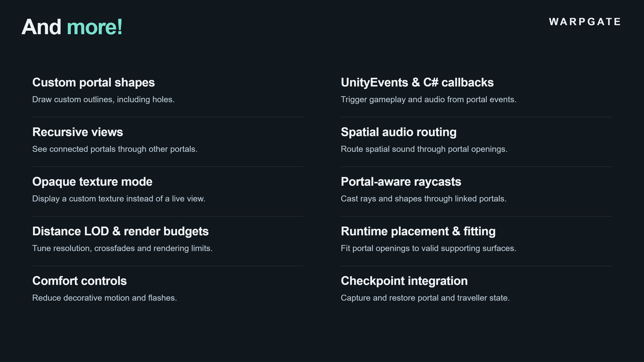Click "See connected portals through other portals" text

tap(115, 149)
